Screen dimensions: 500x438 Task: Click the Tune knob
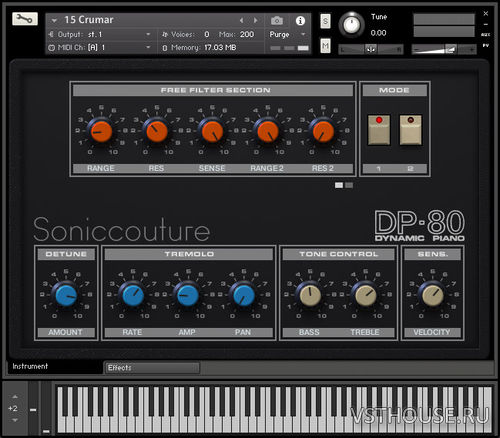click(x=352, y=25)
